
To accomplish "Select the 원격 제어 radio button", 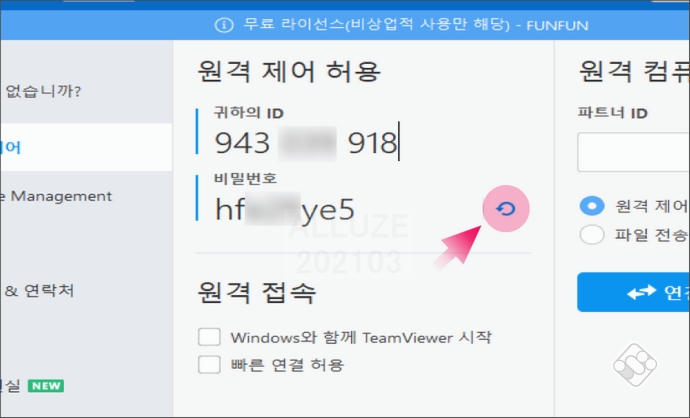I will click(x=592, y=206).
